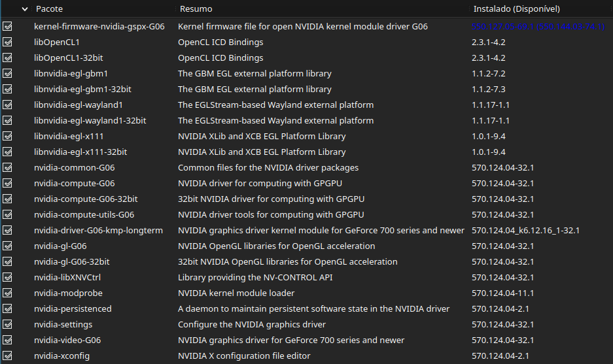Select package name libnvidia-egl-x111
This screenshot has height=364, width=613.
pos(69,136)
